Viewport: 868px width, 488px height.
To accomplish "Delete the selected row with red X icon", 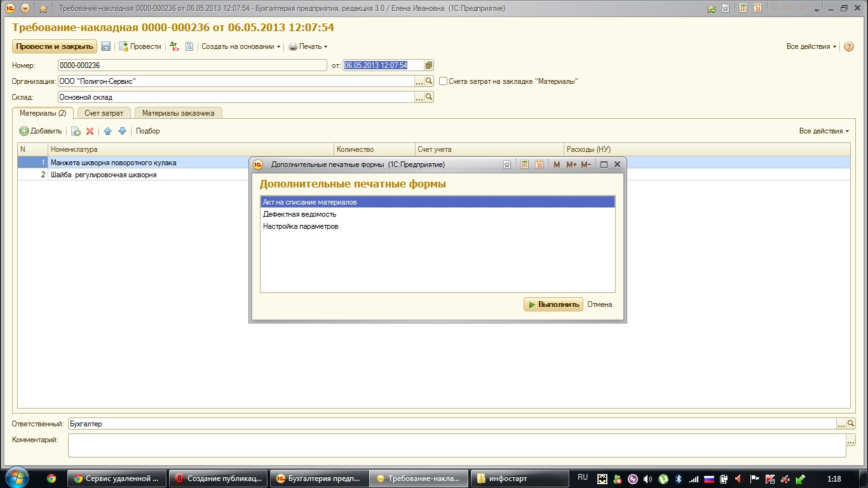I will pyautogui.click(x=90, y=131).
